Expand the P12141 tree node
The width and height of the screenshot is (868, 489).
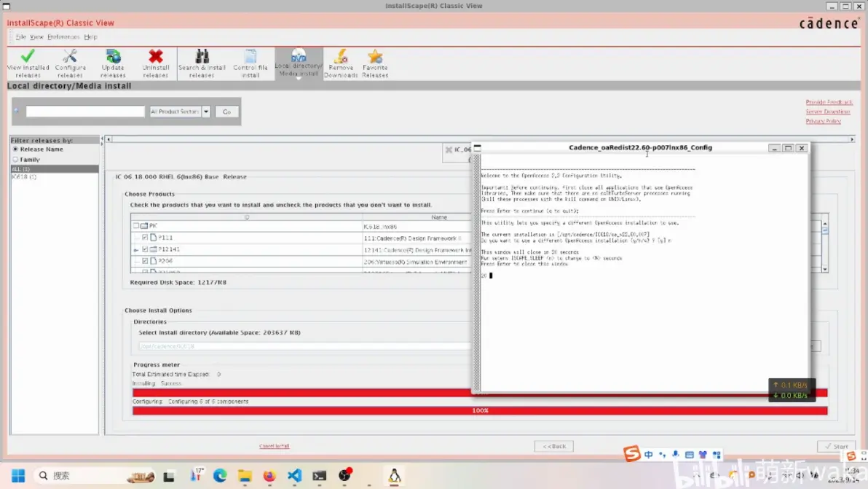tap(136, 250)
